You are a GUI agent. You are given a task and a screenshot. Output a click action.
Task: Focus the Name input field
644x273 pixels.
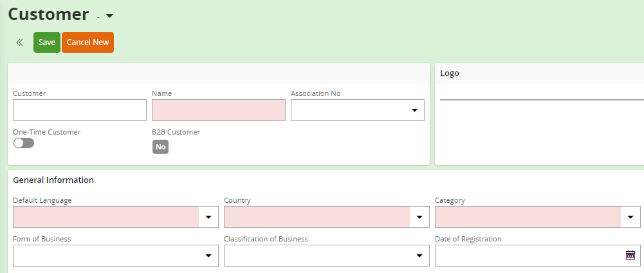[x=219, y=110]
